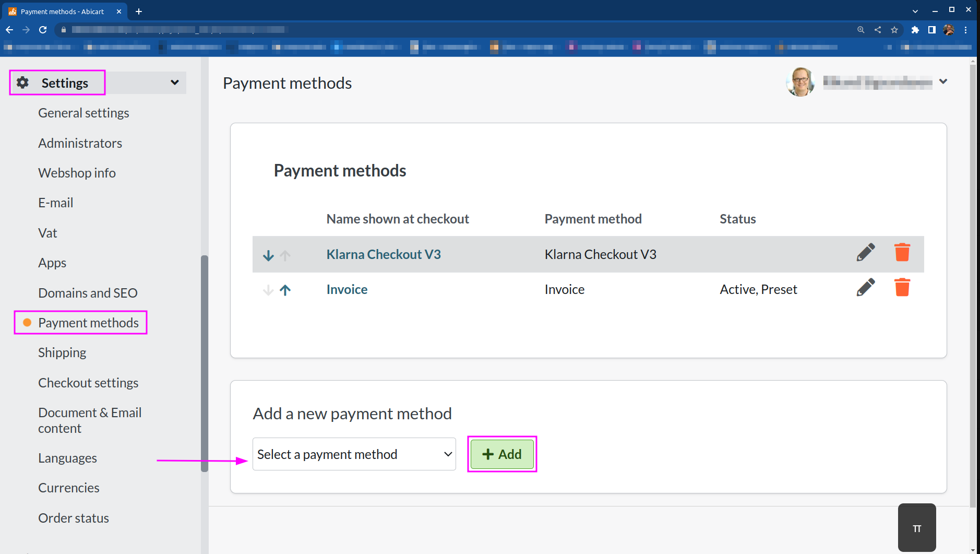Open the Invoice name link
This screenshot has width=980, height=554.
[347, 289]
